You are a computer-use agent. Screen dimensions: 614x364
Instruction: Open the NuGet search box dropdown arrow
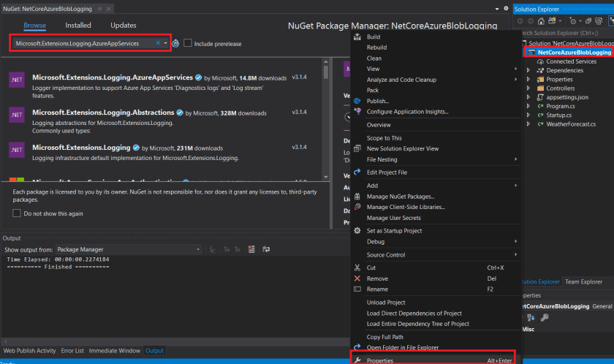point(166,44)
